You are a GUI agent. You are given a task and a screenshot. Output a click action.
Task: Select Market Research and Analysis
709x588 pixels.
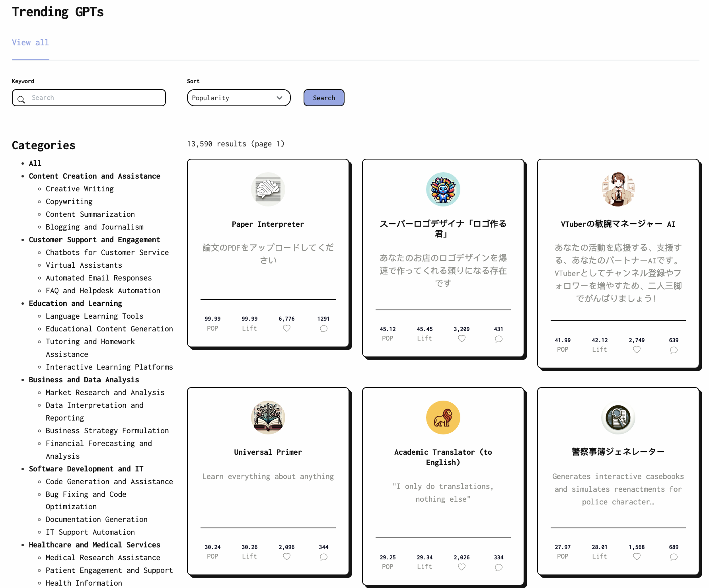tap(105, 392)
